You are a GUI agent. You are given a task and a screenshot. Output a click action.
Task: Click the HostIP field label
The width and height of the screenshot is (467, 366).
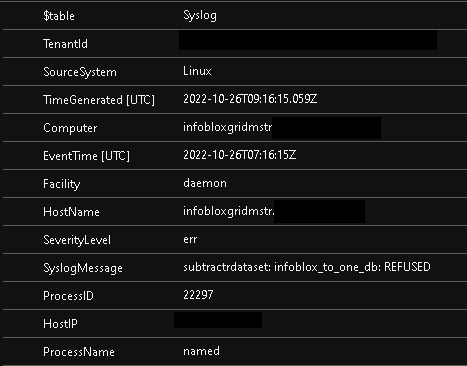coord(60,324)
